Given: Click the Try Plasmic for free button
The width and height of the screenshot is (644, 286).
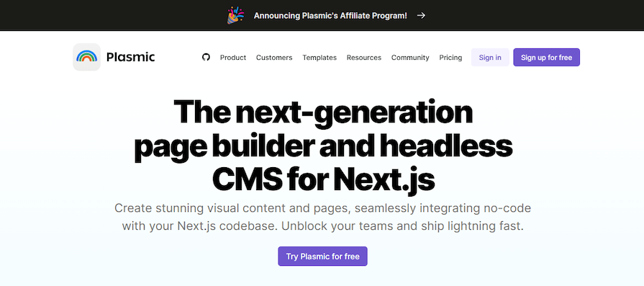Looking at the screenshot, I should coord(323,256).
